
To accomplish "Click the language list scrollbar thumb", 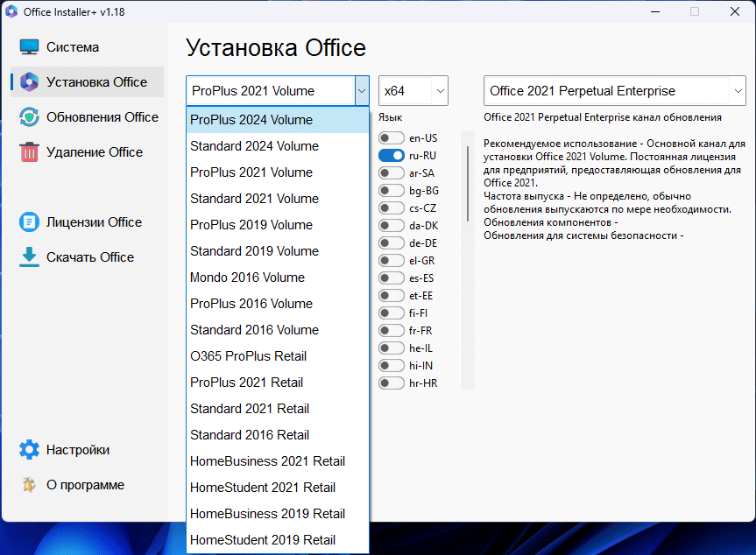I will [x=468, y=184].
